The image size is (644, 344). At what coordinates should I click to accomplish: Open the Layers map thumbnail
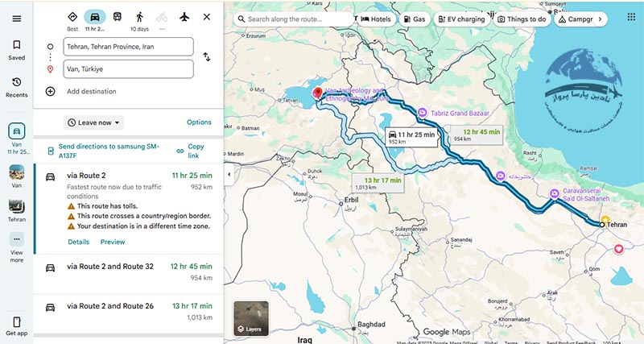[251, 317]
